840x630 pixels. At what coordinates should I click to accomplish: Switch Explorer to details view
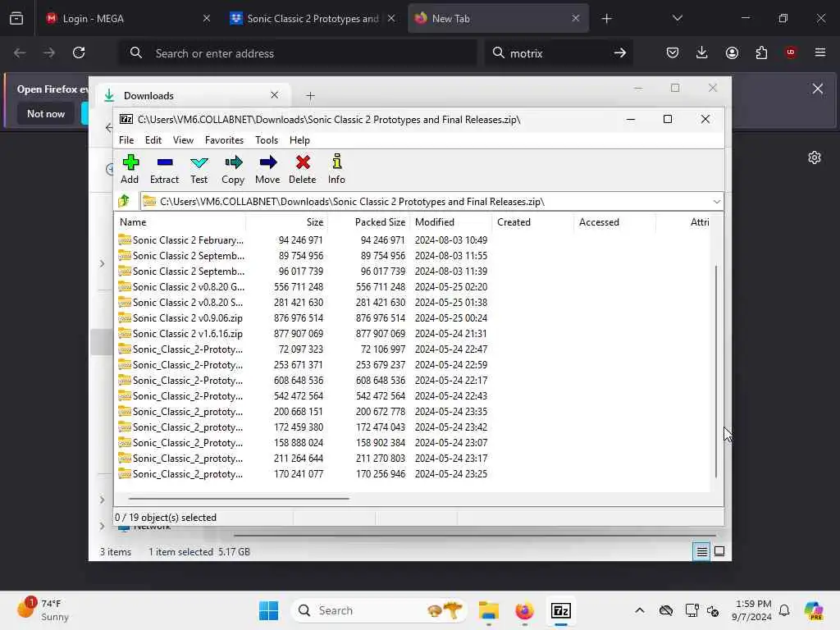pyautogui.click(x=701, y=551)
